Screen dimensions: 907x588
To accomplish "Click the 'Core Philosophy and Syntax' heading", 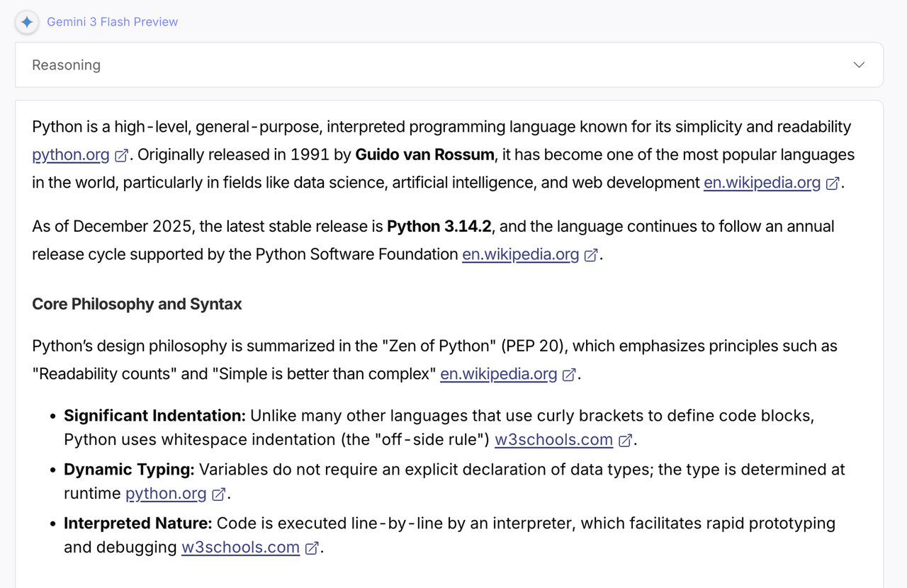I will point(137,304).
